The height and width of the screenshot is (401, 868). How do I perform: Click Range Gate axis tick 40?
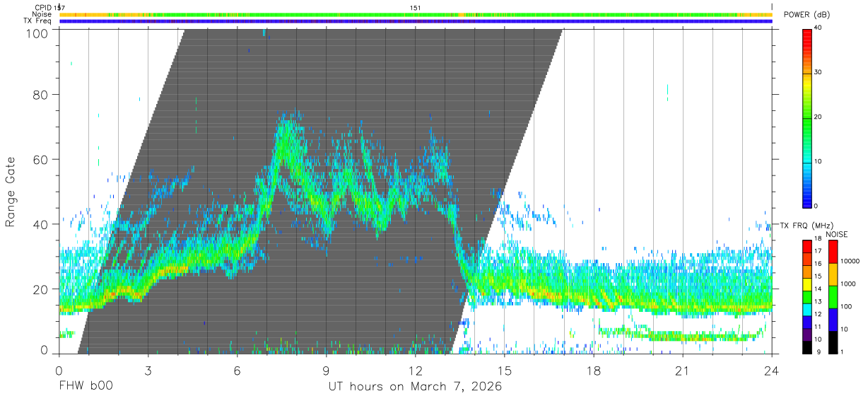pyautogui.click(x=41, y=224)
